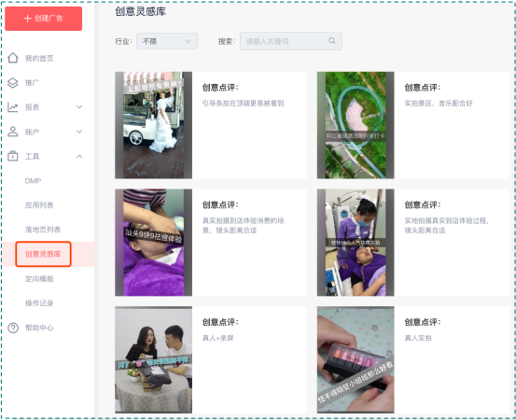The width and height of the screenshot is (516, 420).
Task: Click the comment 实地拍摄真实到店体验过程
Action: coord(447,226)
